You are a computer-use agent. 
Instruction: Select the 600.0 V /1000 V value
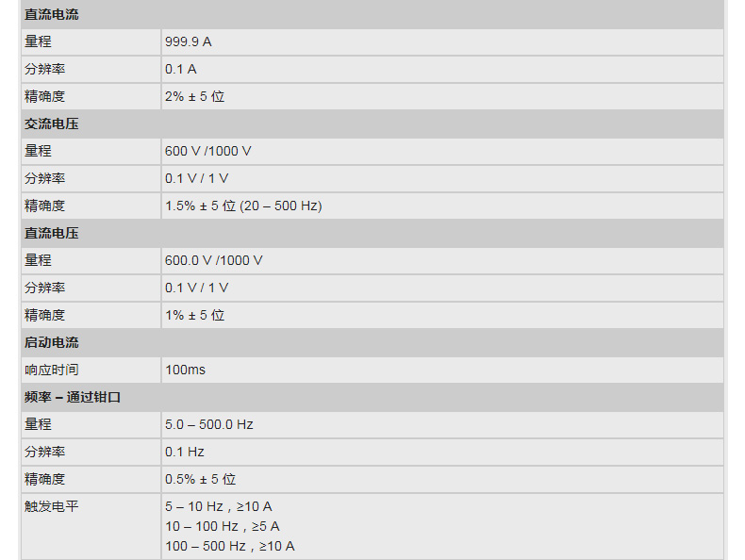click(x=214, y=260)
